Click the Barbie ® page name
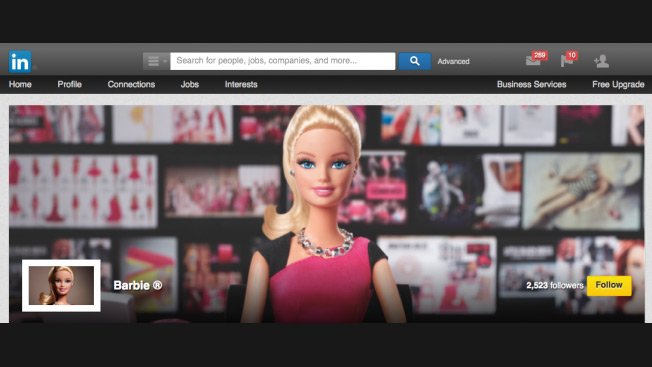 point(138,286)
